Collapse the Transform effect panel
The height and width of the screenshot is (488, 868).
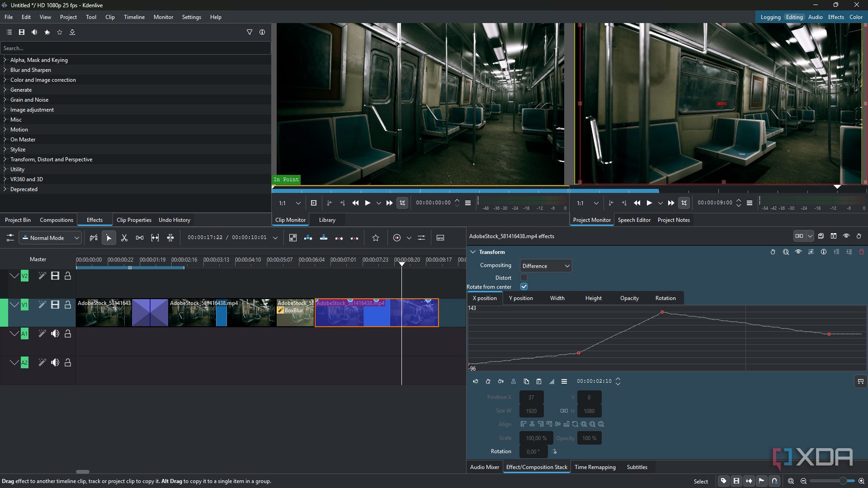[x=473, y=252]
